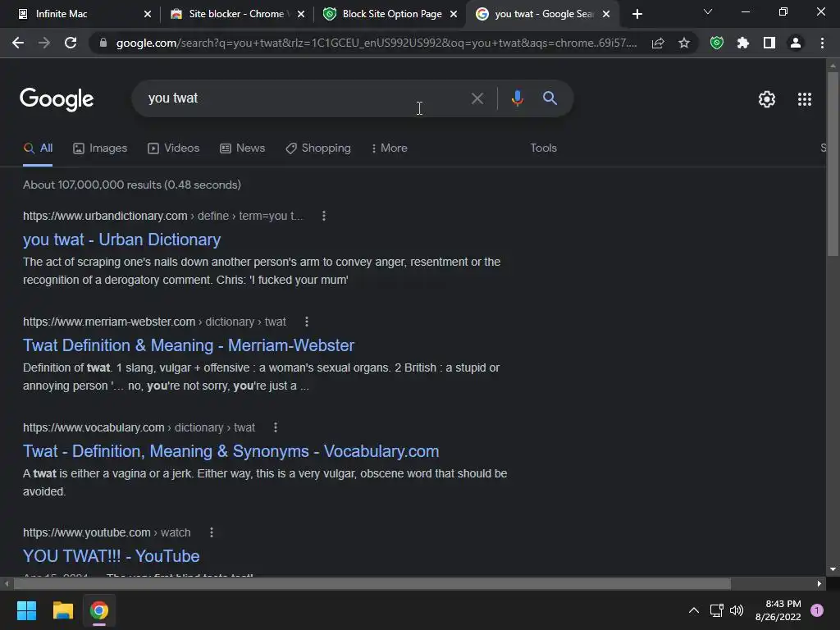This screenshot has width=840, height=630.
Task: Start a voice search with microphone
Action: (x=517, y=98)
